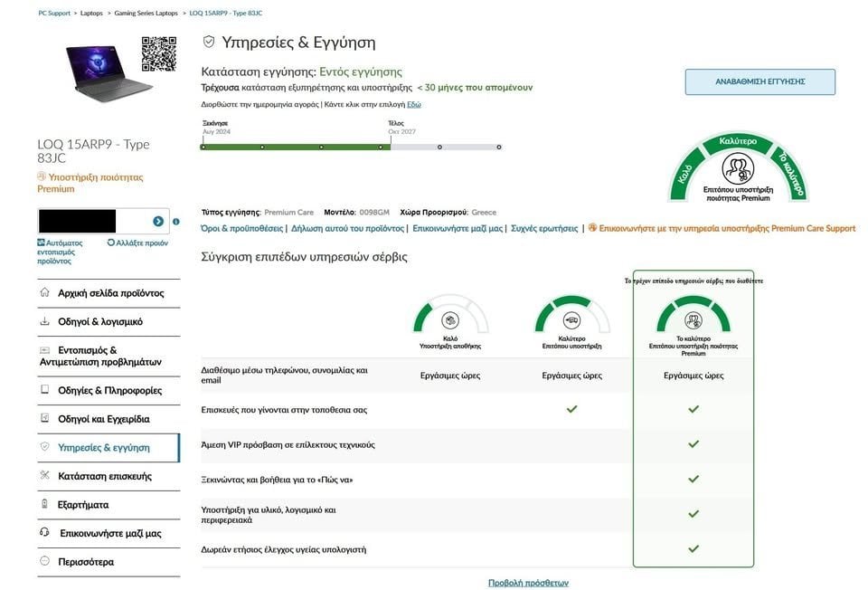The image size is (868, 590).
Task: Click model value 0098GM
Action: 374,212
